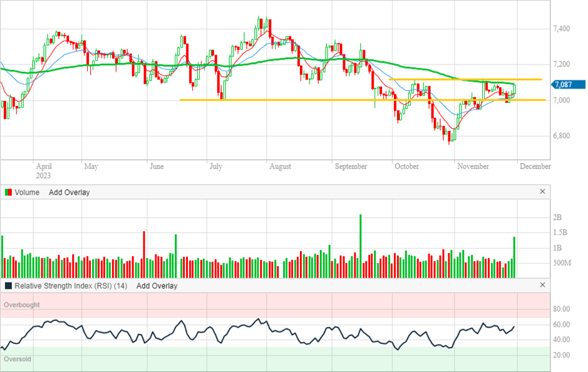Click Add Overlay next to Volume
The height and width of the screenshot is (372, 588).
[x=69, y=192]
